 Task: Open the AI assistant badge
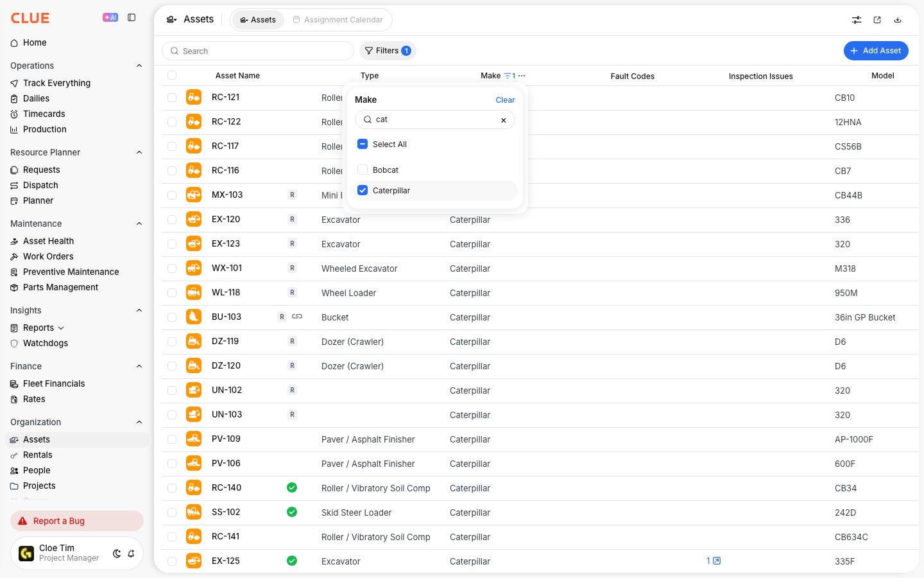110,17
